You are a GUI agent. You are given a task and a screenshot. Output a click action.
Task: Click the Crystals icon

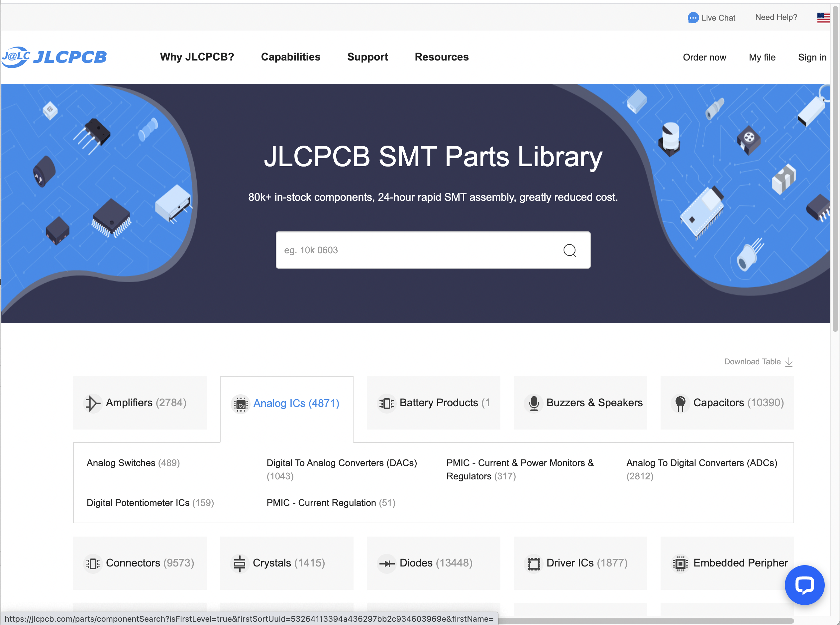click(x=239, y=563)
